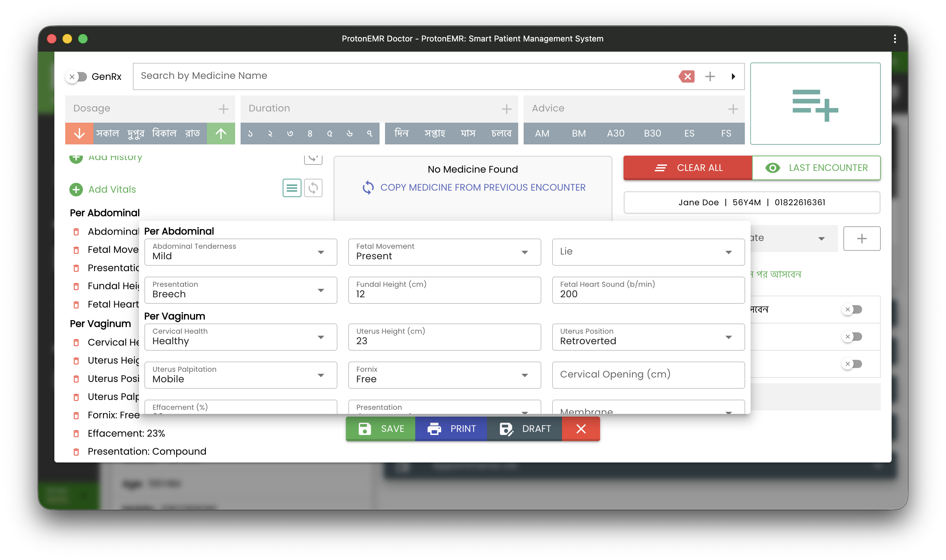Select 'মাস' in the Duration options
Screen dimensions: 946x560
click(x=468, y=133)
